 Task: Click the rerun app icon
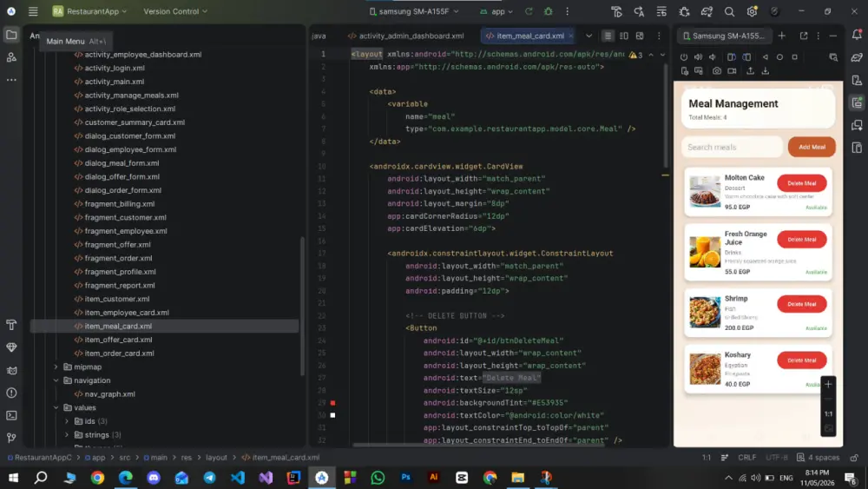click(x=529, y=11)
